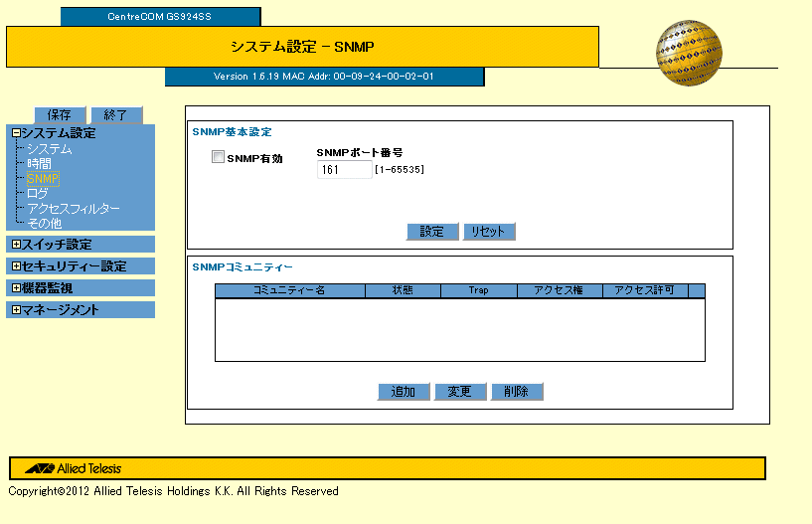This screenshot has height=524, width=812.
Task: Click the 変更 (modify) button
Action: point(460,392)
